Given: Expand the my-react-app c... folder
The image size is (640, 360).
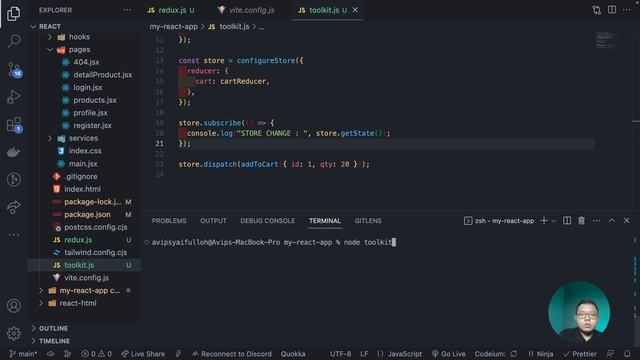Looking at the screenshot, I should click(x=41, y=291).
